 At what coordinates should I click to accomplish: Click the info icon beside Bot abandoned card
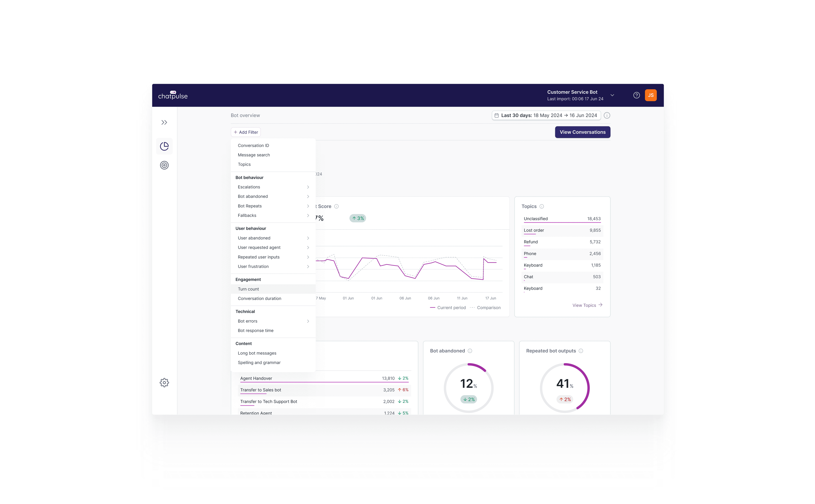[x=470, y=351]
